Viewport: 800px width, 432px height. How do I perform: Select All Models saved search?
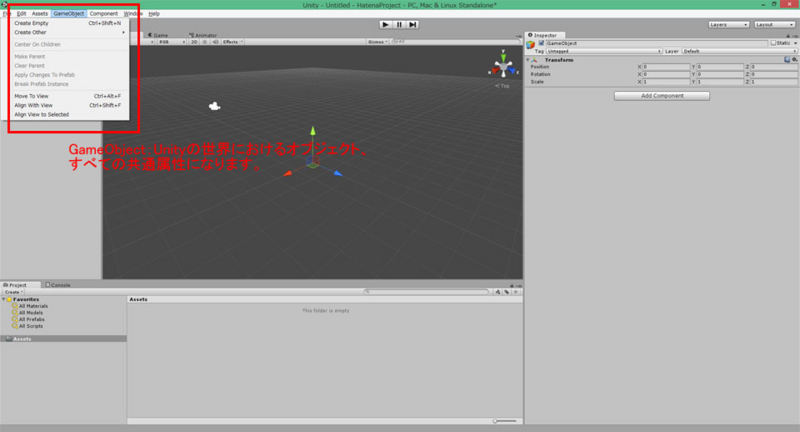coord(28,313)
